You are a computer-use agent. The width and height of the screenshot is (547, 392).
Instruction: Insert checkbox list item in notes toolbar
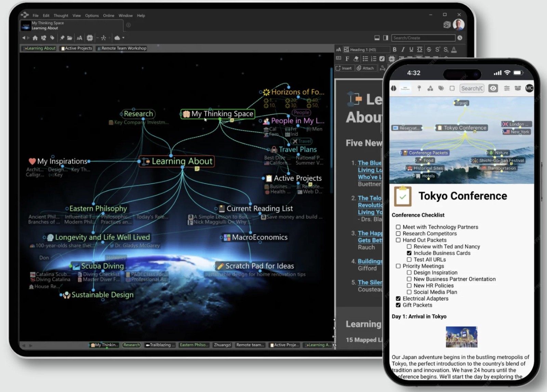point(382,59)
